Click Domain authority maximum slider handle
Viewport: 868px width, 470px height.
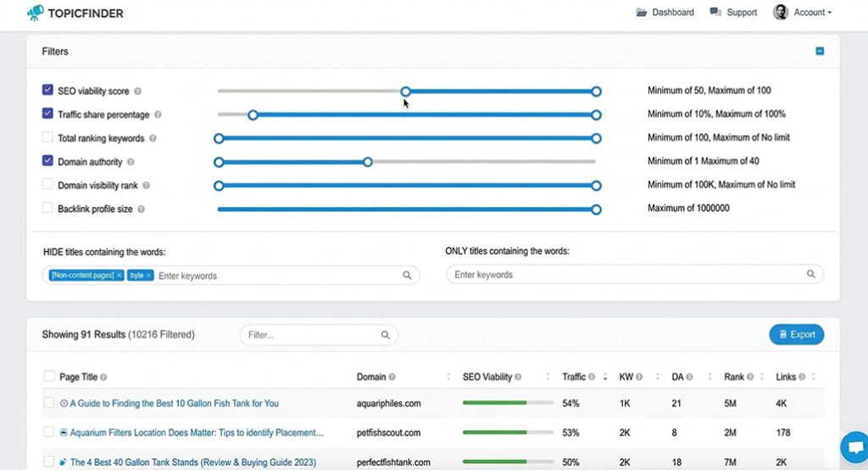click(x=368, y=162)
